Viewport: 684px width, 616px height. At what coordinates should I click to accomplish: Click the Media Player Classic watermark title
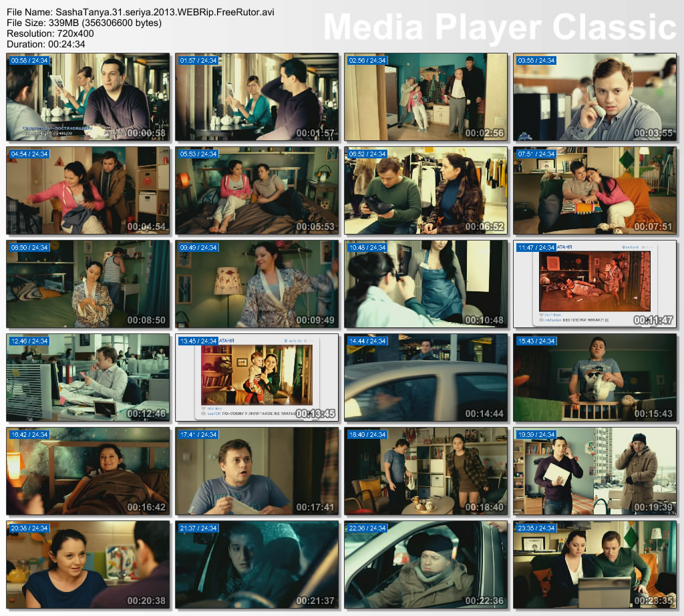pos(500,27)
